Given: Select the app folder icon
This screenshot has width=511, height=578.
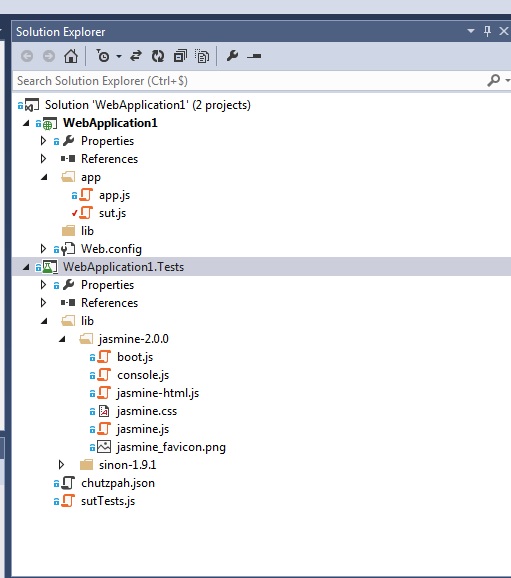Looking at the screenshot, I should point(68,177).
